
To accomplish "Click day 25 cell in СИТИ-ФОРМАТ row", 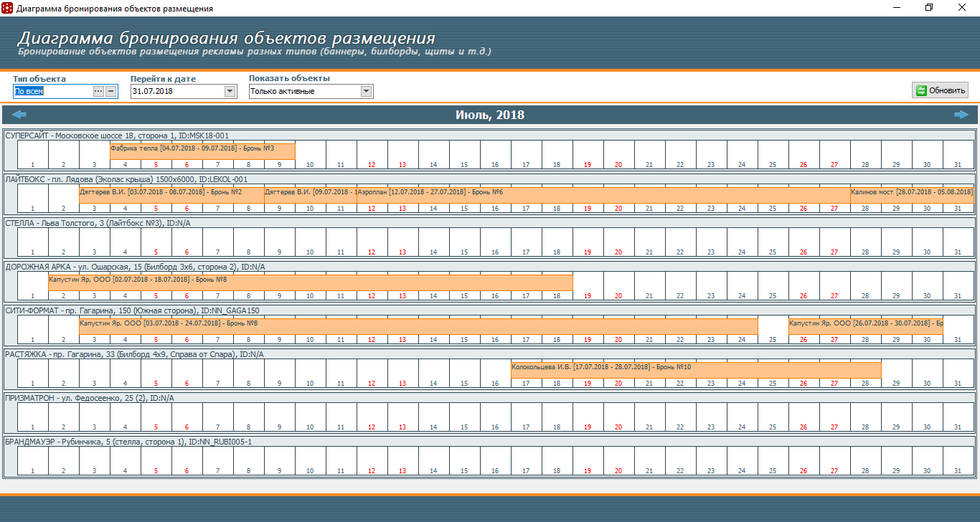I will tap(773, 330).
